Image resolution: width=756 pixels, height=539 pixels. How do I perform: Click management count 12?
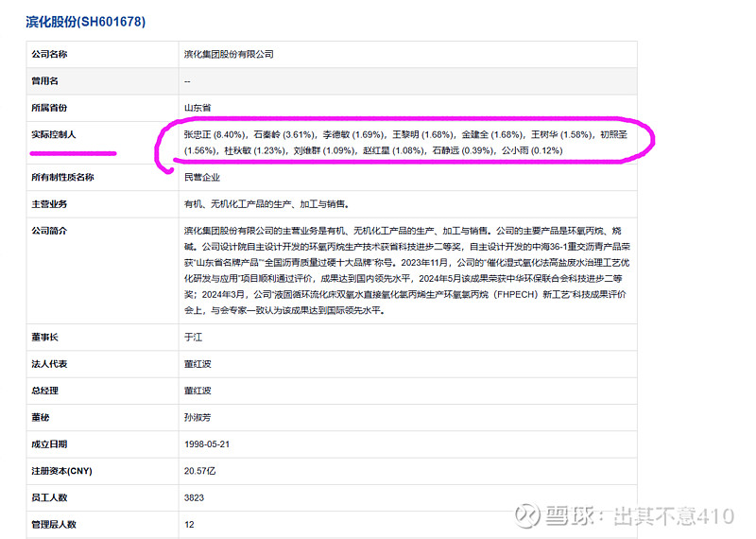point(189,525)
